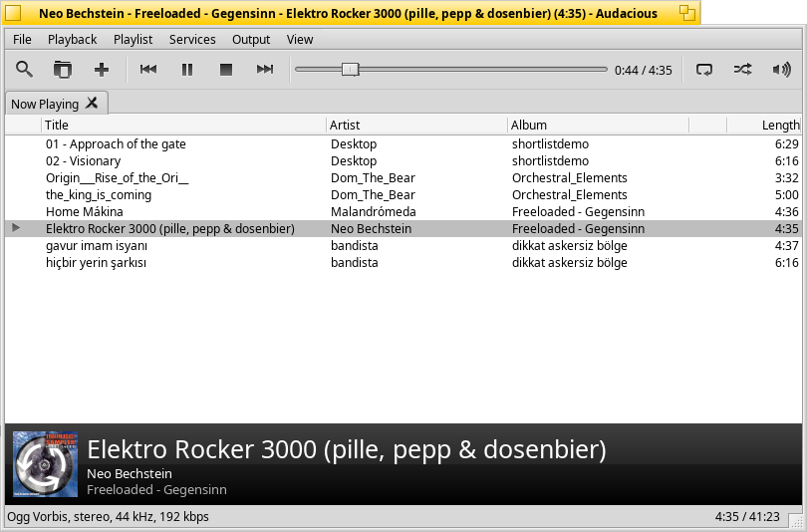Skip to the previous track
The height and width of the screenshot is (532, 807).
click(x=148, y=69)
